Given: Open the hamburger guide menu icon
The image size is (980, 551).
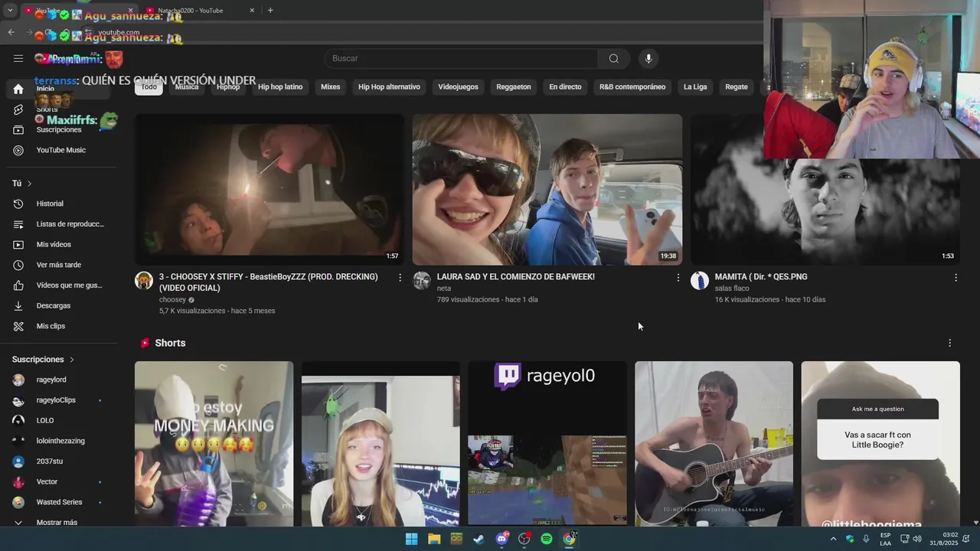Looking at the screenshot, I should point(18,58).
